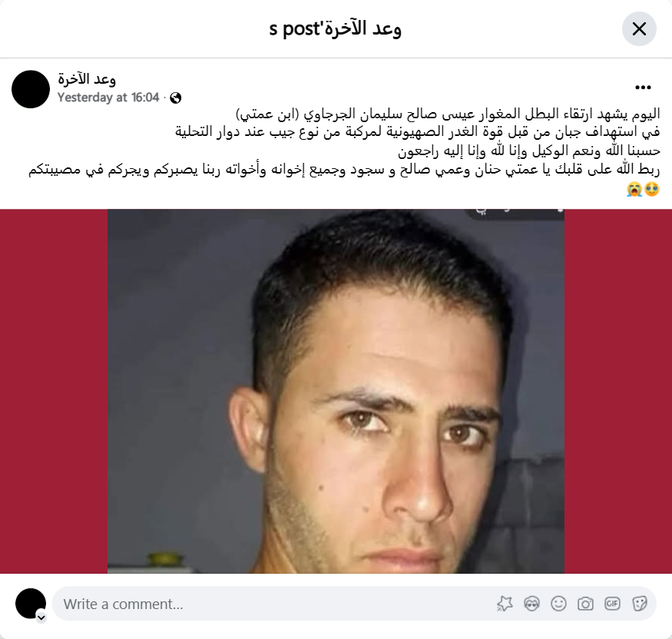The width and height of the screenshot is (672, 639).
Task: Click the crying emoji in the post text
Action: click(634, 189)
